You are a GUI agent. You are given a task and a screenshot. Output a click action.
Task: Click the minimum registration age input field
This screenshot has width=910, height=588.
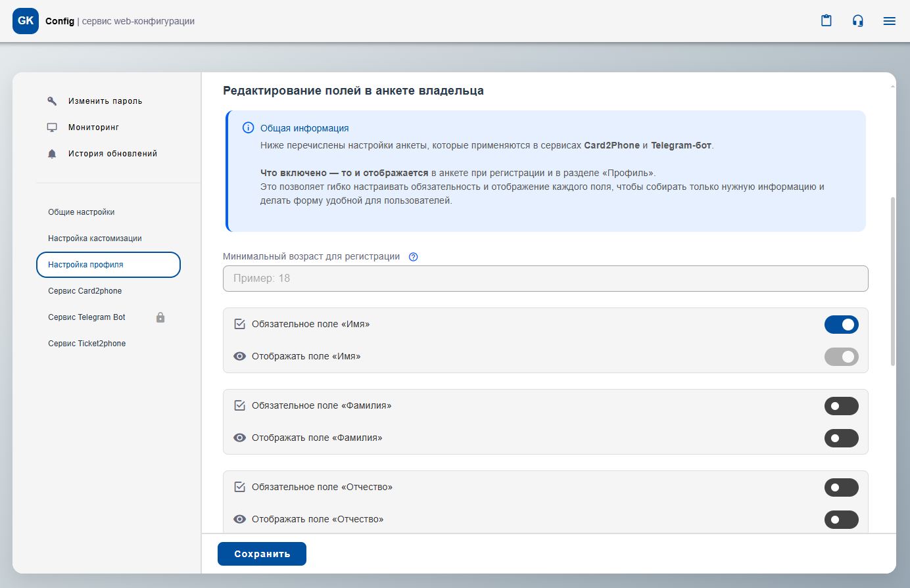click(x=545, y=279)
